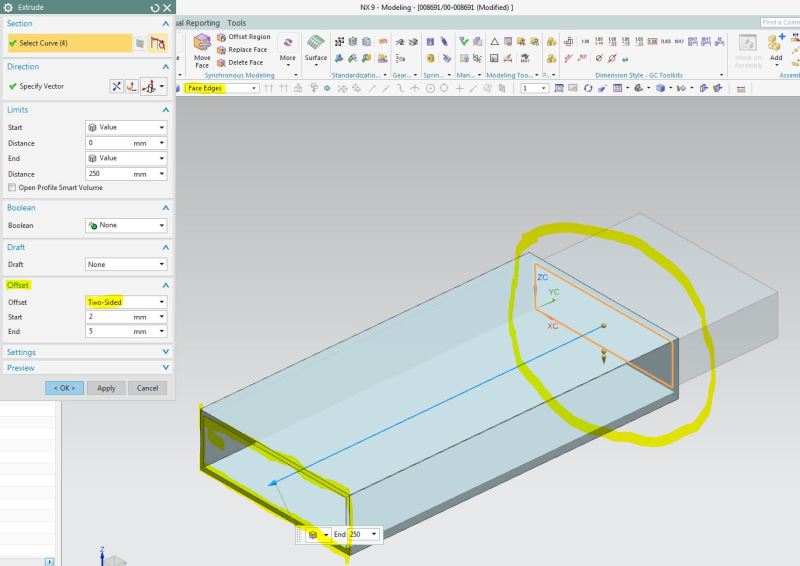
Task: Expand the Dimension Style GC Toolkits group
Action: coord(721,75)
